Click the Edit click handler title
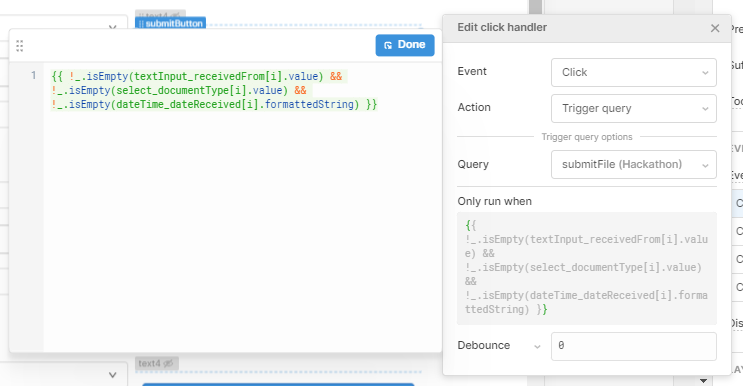 pos(502,27)
